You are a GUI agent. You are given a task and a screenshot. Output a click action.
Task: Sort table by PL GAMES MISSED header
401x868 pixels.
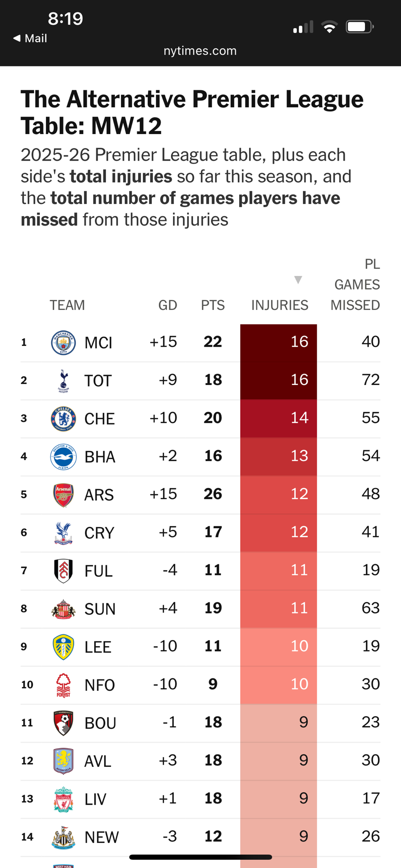tap(355, 285)
